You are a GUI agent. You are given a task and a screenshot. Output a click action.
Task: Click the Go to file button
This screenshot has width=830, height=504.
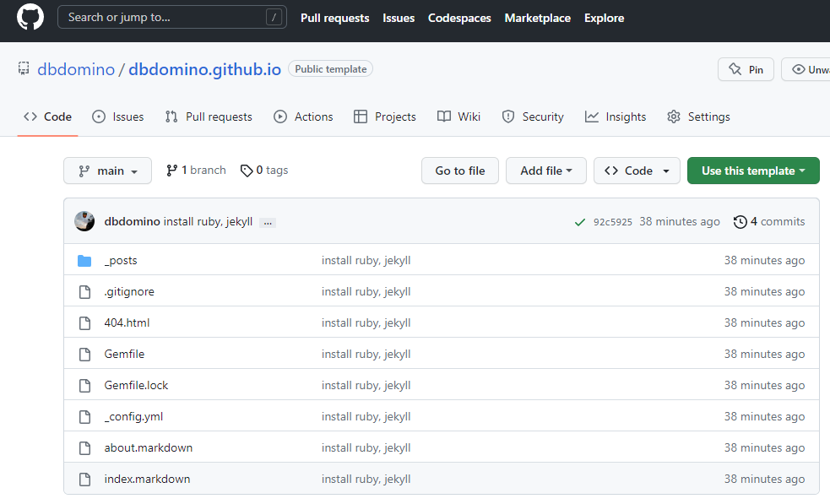[460, 171]
